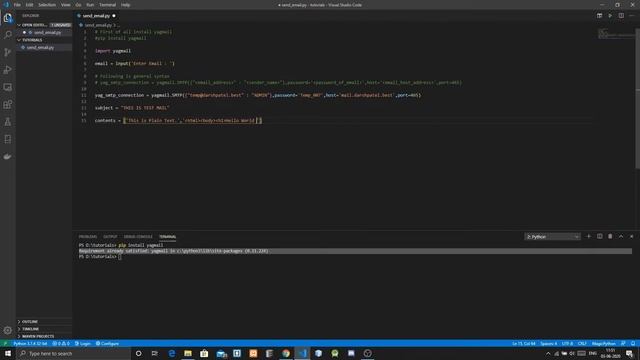Open the Selection menu
Screen dimensions: 640x360
pyautogui.click(x=47, y=5)
